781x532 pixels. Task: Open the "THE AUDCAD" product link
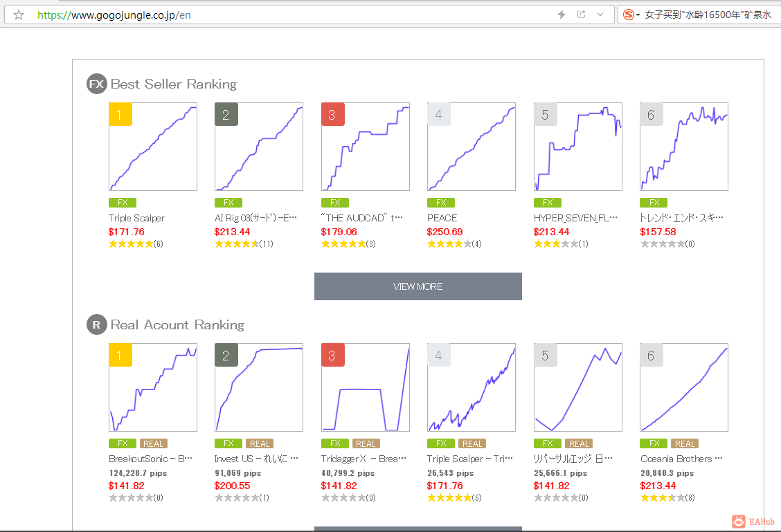362,218
